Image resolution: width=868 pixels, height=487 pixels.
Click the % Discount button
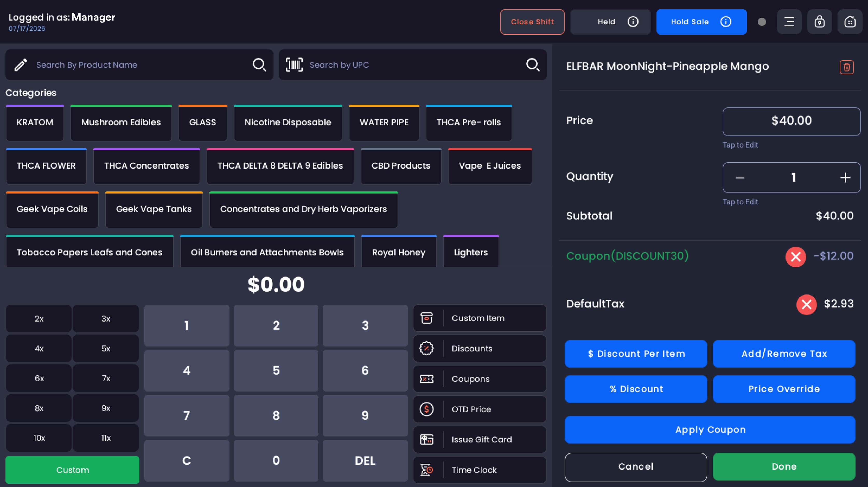(x=636, y=389)
